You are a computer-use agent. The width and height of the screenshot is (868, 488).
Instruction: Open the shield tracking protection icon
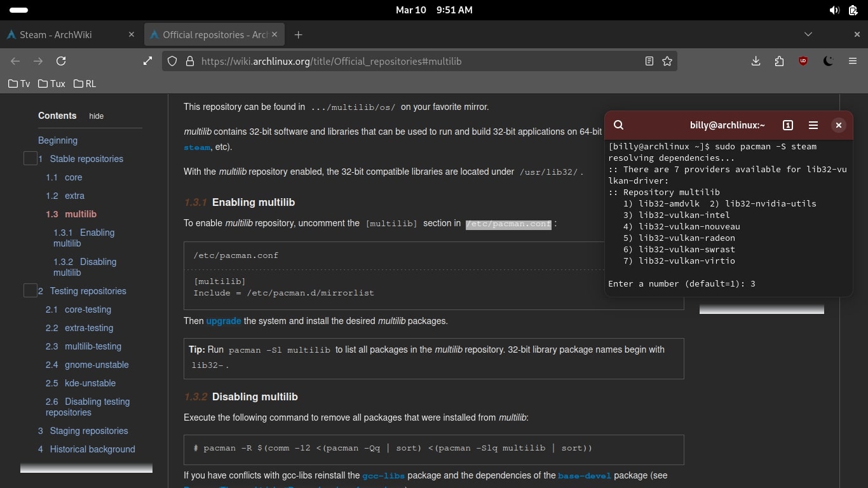coord(172,61)
